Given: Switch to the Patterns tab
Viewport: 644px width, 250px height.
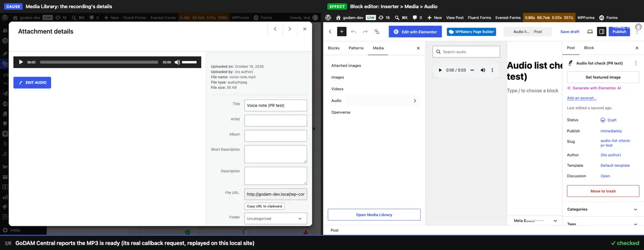Looking at the screenshot, I should (356, 48).
